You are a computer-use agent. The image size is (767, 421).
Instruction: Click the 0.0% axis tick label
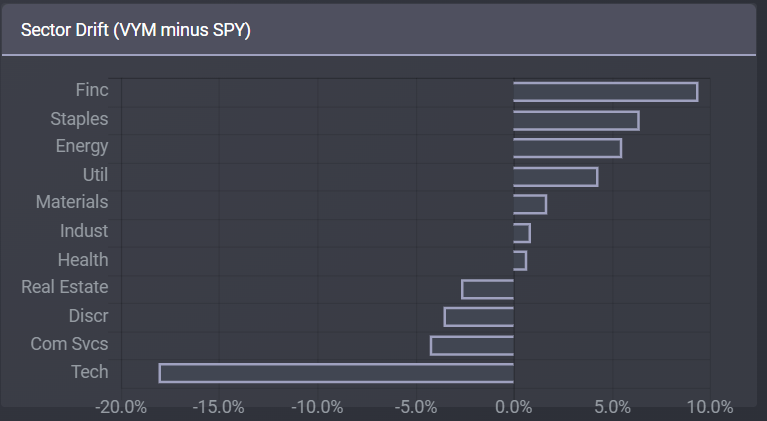tap(514, 407)
